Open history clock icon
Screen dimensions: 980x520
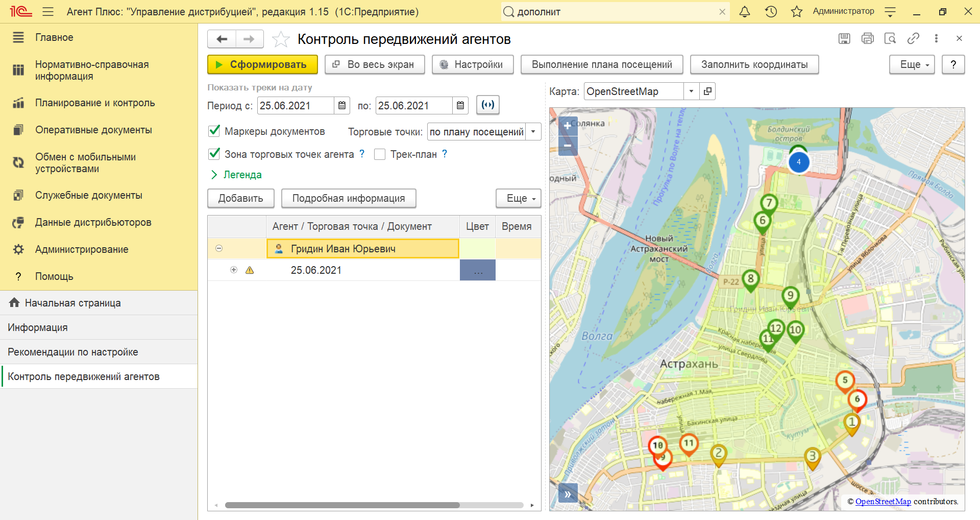click(771, 11)
